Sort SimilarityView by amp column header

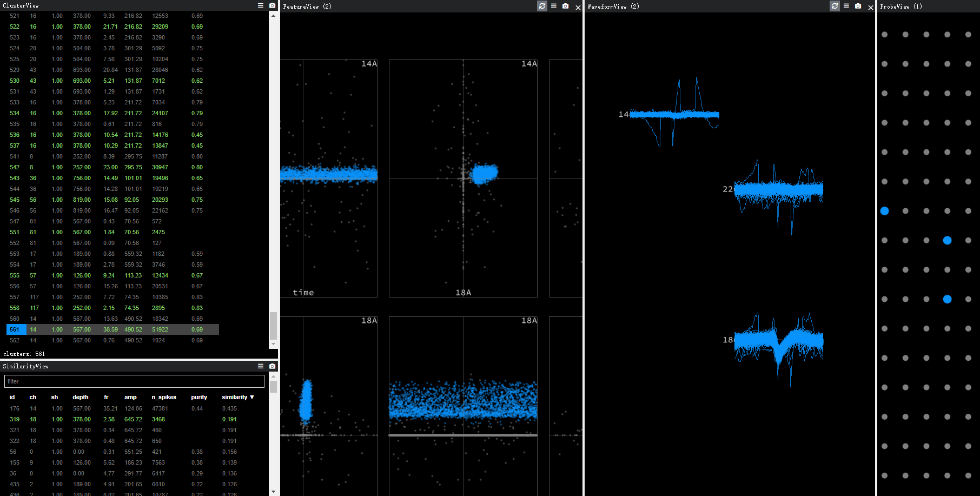(130, 397)
